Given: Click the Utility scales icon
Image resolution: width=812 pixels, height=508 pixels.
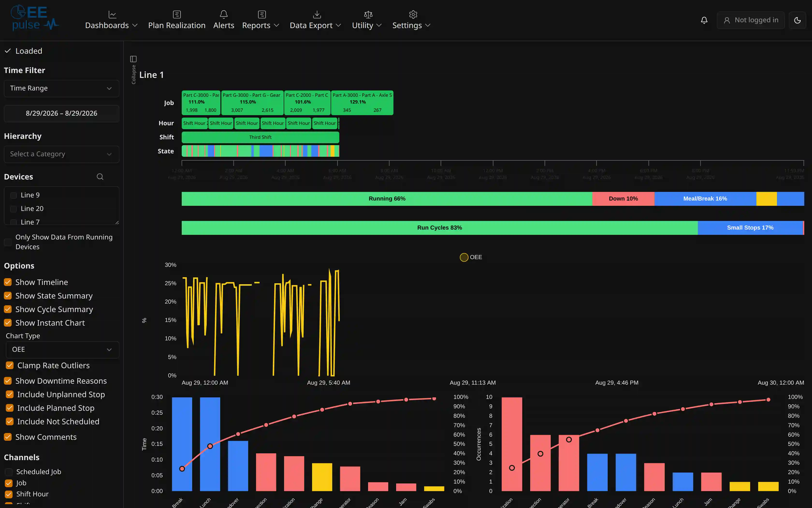Looking at the screenshot, I should pos(368,15).
